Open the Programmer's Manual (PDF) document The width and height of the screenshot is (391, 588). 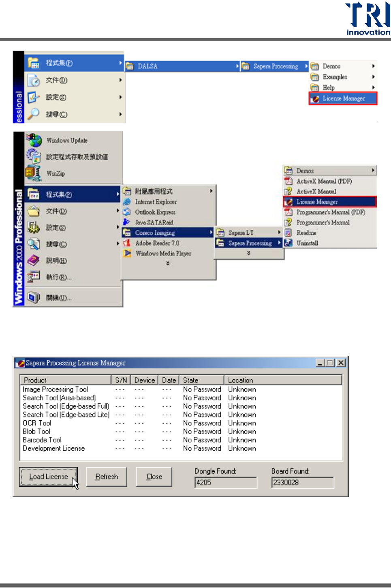[x=330, y=212]
